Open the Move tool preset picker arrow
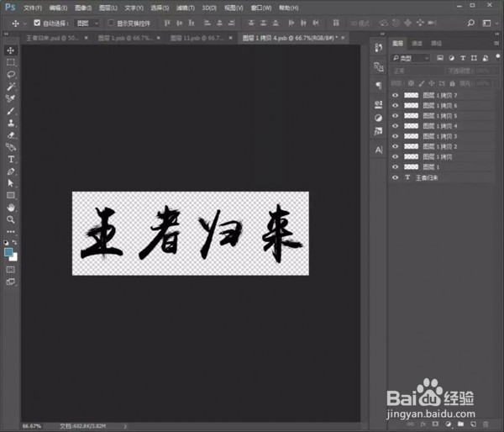This screenshot has height=432, width=504. point(24,24)
